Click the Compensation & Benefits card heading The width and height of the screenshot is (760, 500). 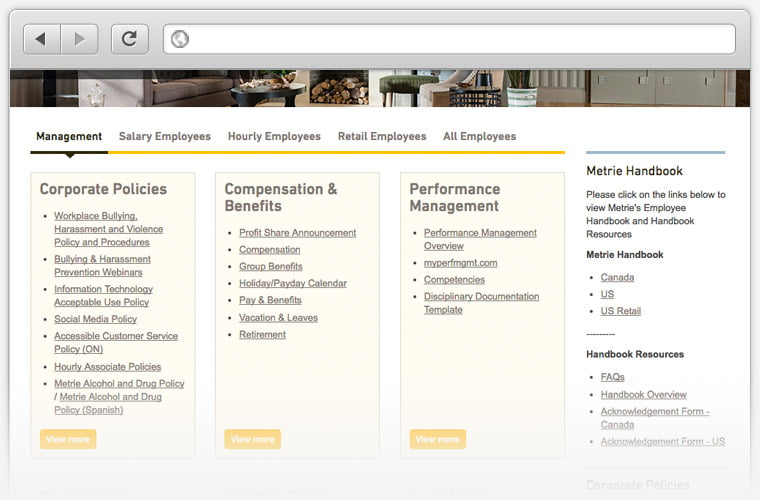(281, 197)
